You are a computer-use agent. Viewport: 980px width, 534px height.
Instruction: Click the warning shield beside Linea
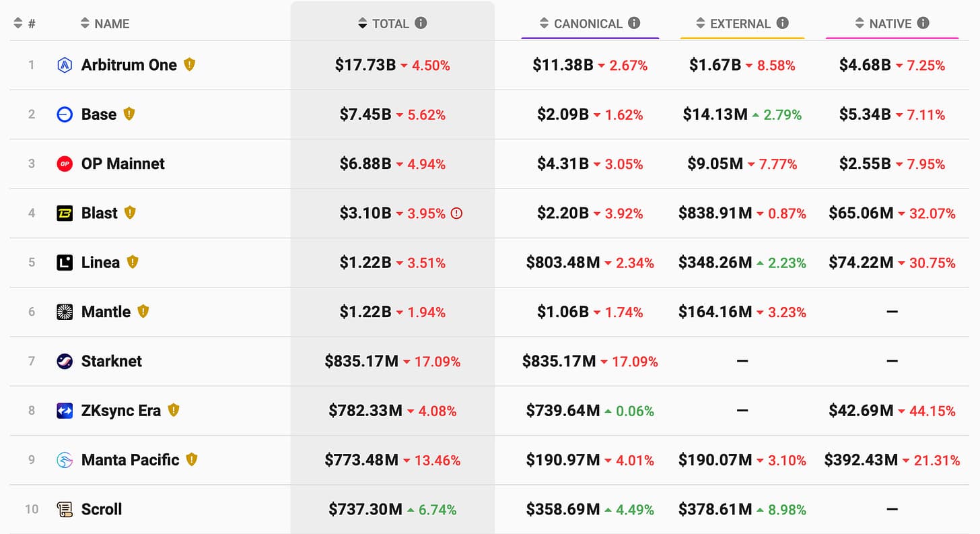click(133, 262)
